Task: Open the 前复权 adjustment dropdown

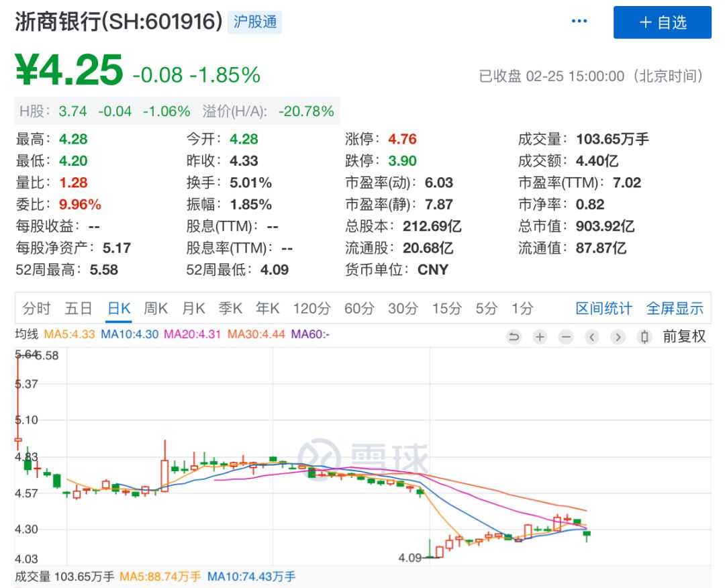Action: (x=684, y=337)
